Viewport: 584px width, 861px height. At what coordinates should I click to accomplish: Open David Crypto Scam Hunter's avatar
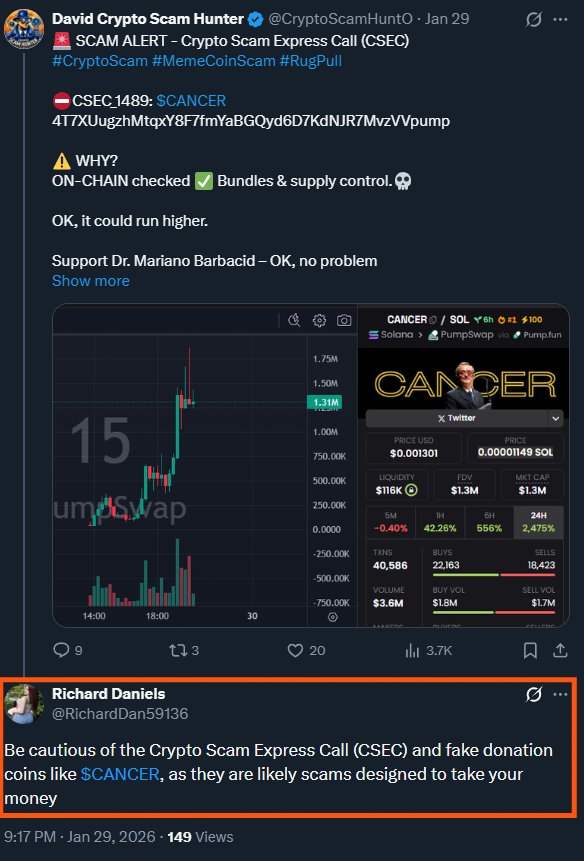click(24, 29)
